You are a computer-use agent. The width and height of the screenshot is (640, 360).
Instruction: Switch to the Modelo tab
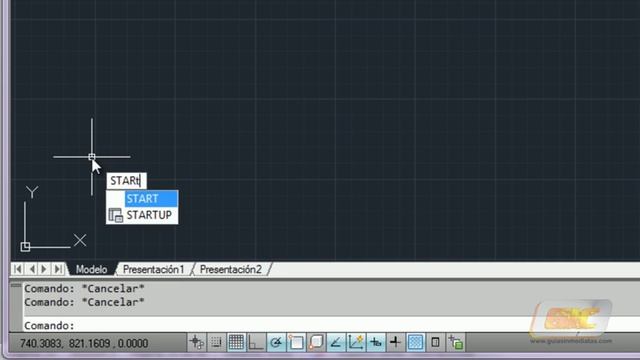[91, 269]
